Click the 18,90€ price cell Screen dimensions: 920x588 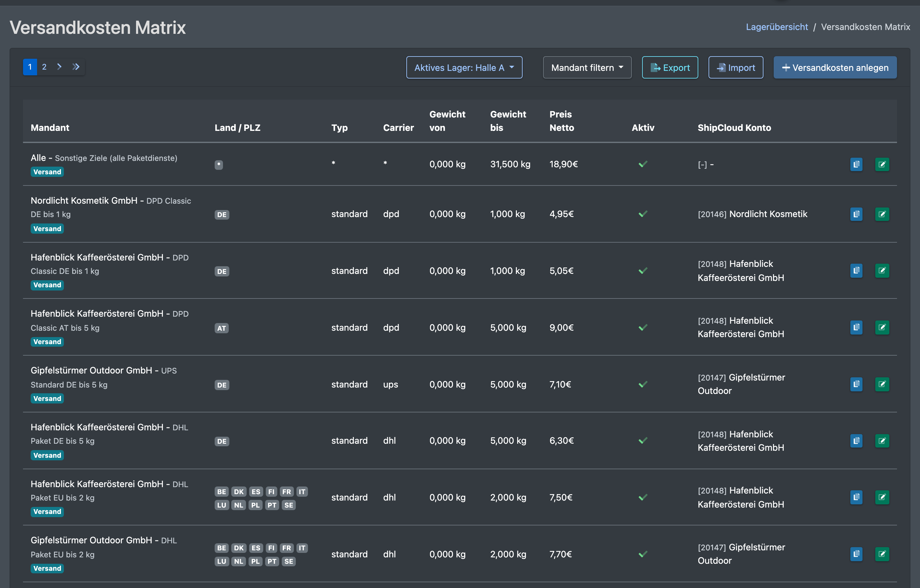click(x=563, y=164)
